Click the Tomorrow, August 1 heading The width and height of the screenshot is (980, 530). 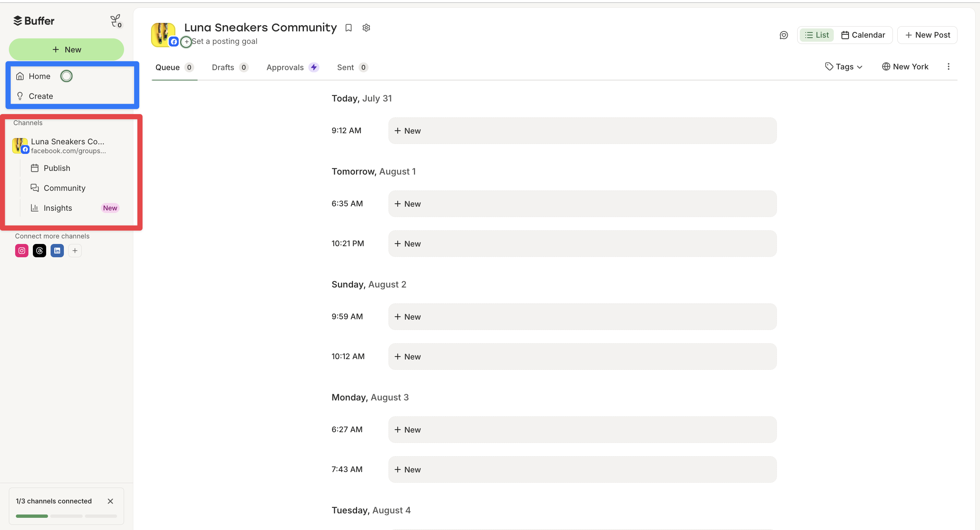pos(374,172)
